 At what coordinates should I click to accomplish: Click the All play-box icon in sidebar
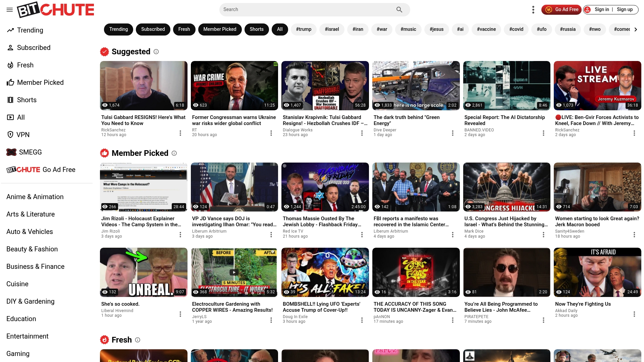click(x=10, y=117)
